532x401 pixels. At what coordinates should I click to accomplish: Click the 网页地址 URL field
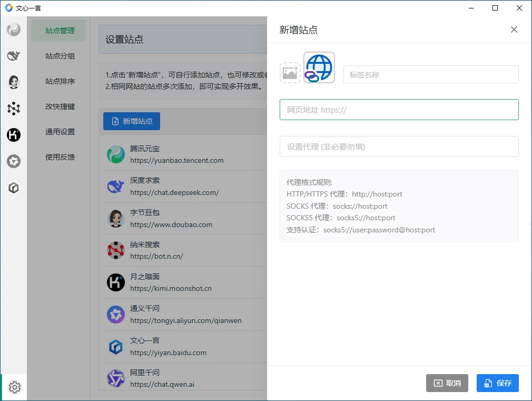click(x=399, y=110)
